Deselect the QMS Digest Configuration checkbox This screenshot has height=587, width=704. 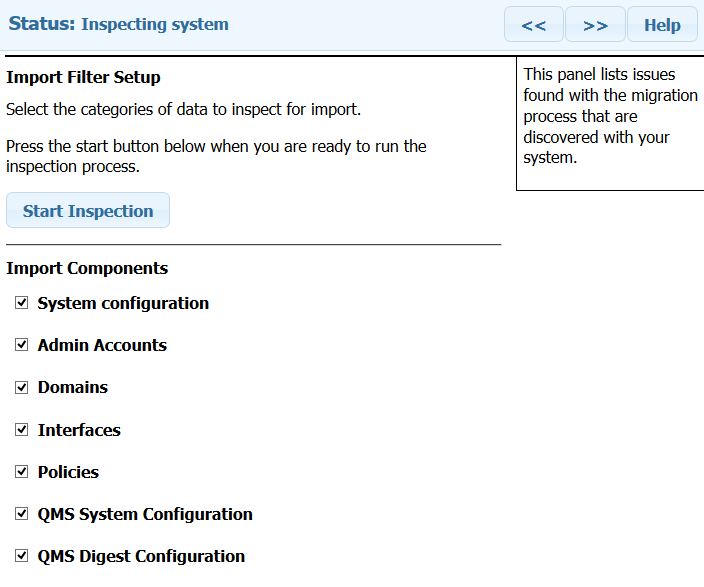pos(22,555)
